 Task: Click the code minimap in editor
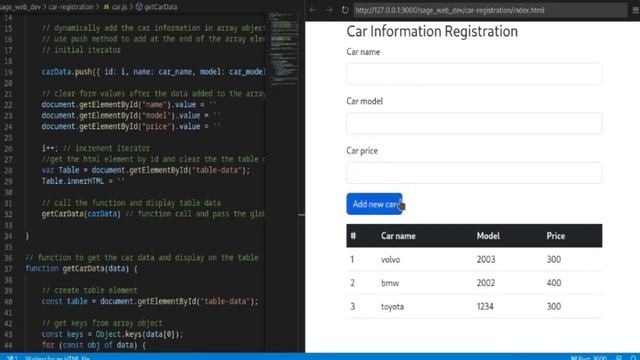click(283, 48)
